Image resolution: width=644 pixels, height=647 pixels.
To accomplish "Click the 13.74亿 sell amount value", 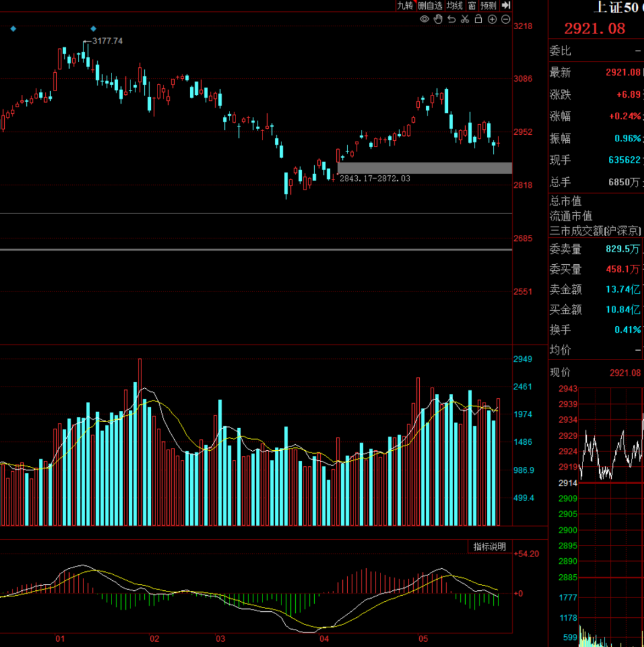I will tap(623, 289).
